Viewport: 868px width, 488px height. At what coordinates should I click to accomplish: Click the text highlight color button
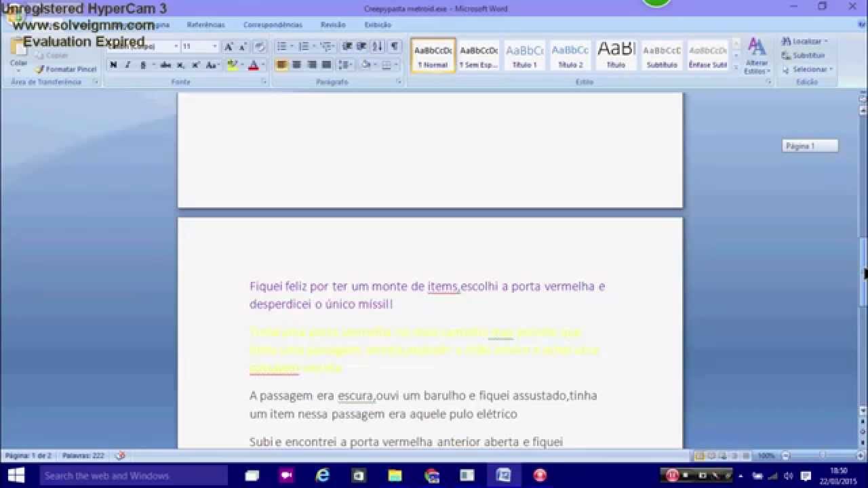[x=233, y=65]
